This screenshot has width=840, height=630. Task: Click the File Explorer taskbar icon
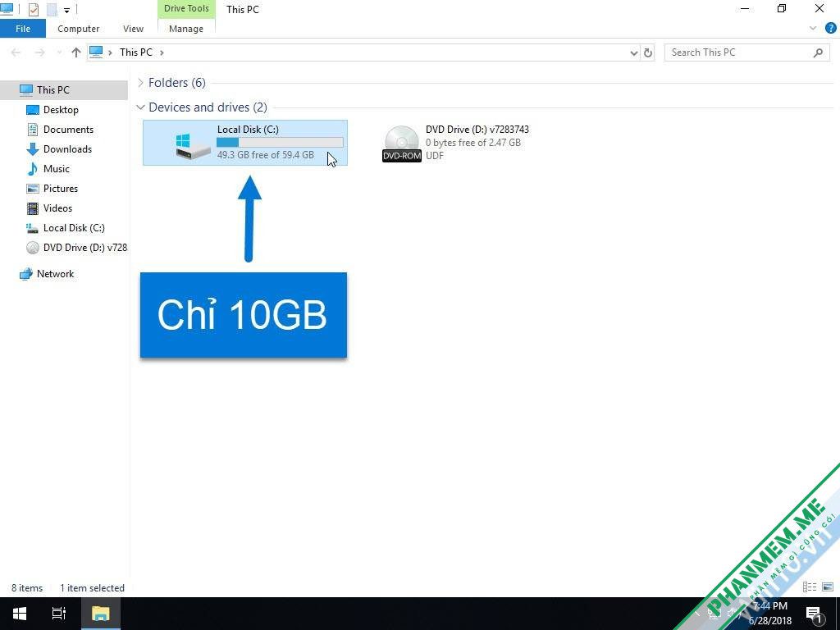pyautogui.click(x=101, y=614)
